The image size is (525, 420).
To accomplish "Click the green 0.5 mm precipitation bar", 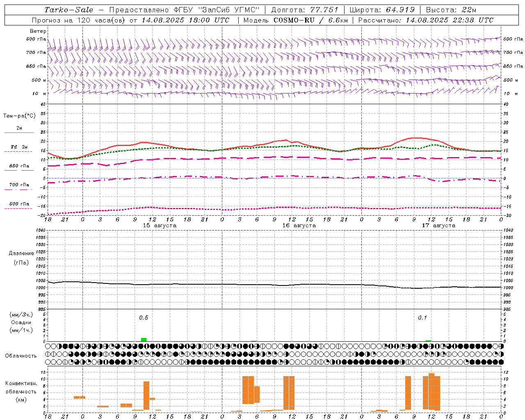I will click(144, 340).
